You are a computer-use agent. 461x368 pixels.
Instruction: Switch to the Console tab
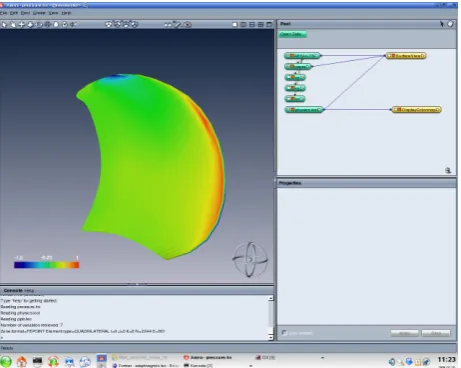(13, 290)
